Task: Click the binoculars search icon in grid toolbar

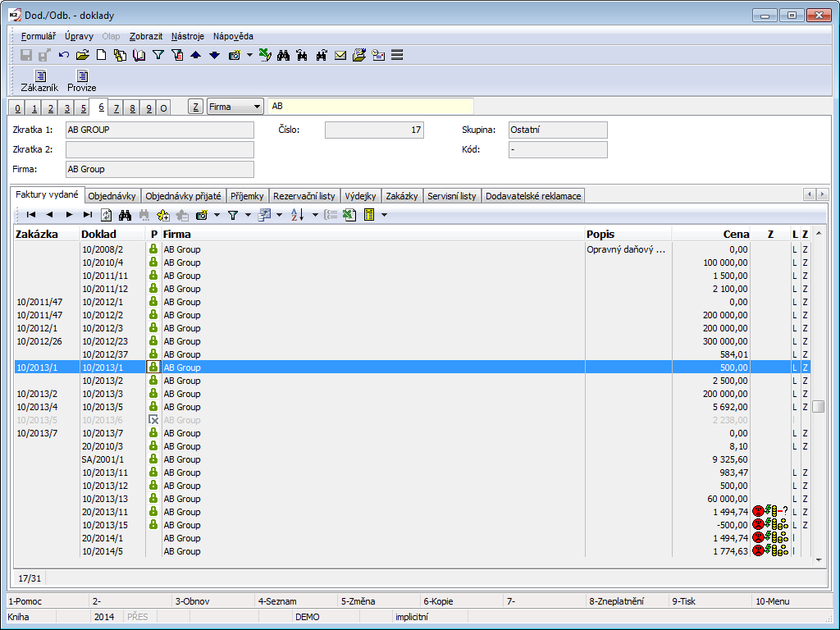Action: [x=126, y=215]
